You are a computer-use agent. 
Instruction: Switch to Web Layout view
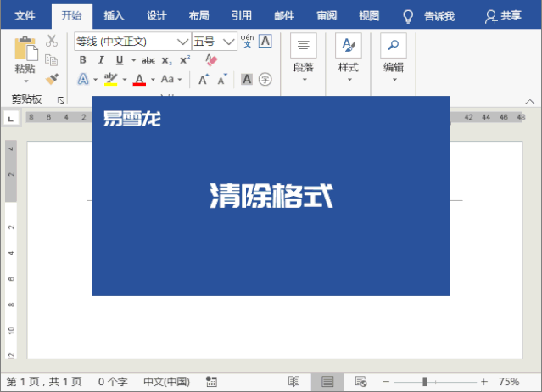[x=360, y=382]
